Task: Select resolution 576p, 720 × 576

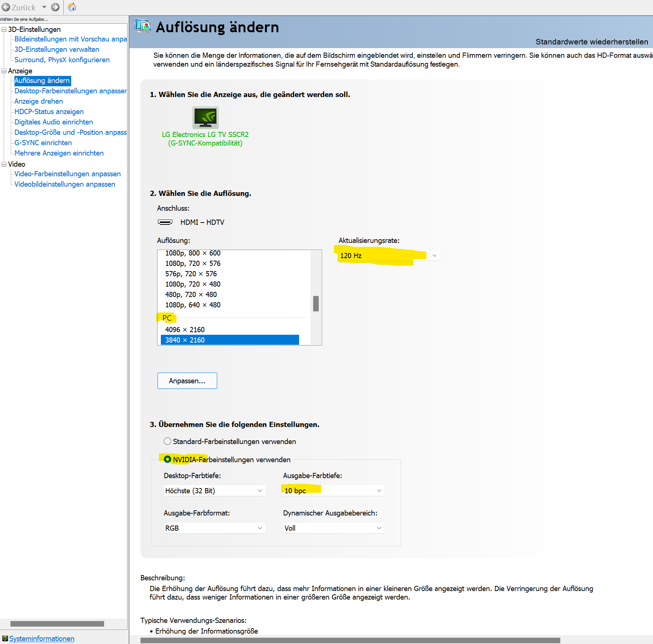Action: [191, 274]
